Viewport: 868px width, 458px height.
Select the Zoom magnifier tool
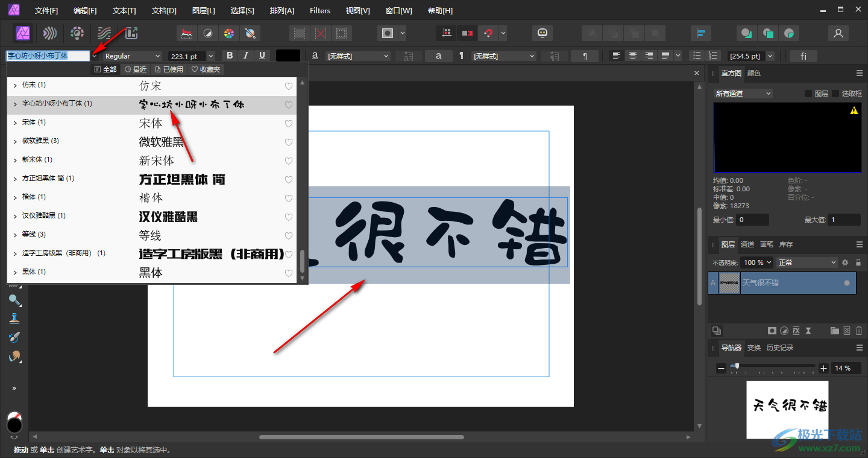click(x=14, y=301)
